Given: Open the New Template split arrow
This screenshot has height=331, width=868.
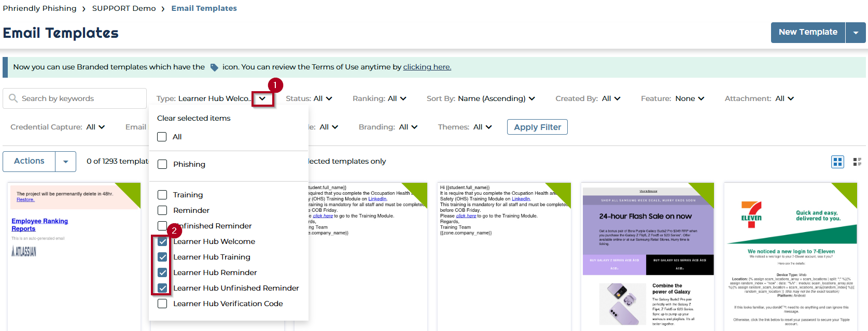Looking at the screenshot, I should 856,33.
